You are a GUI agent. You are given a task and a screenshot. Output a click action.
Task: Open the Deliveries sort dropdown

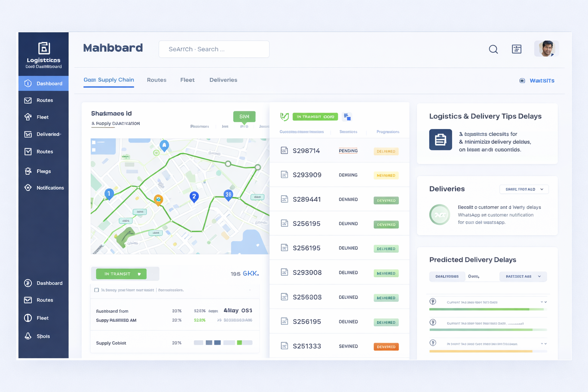524,189
